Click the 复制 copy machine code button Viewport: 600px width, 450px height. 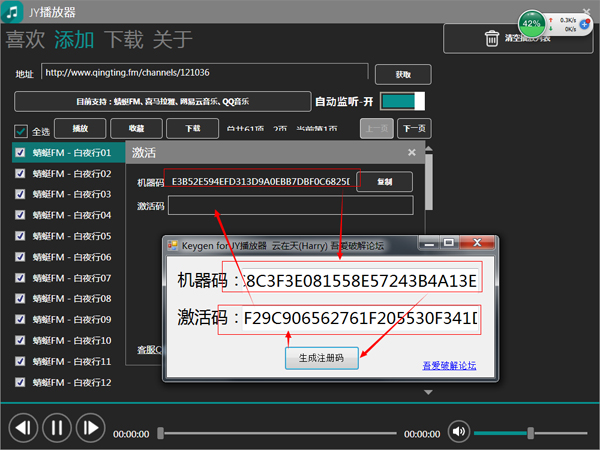click(385, 181)
